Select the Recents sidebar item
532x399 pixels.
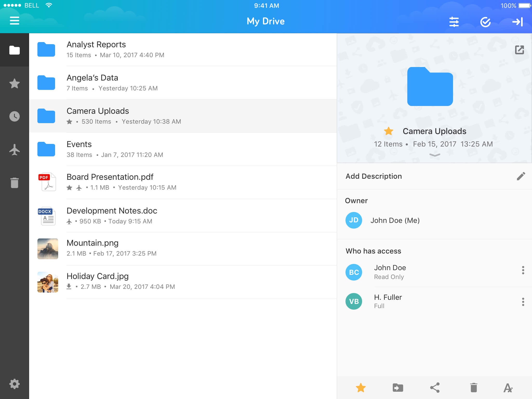[x=15, y=117]
